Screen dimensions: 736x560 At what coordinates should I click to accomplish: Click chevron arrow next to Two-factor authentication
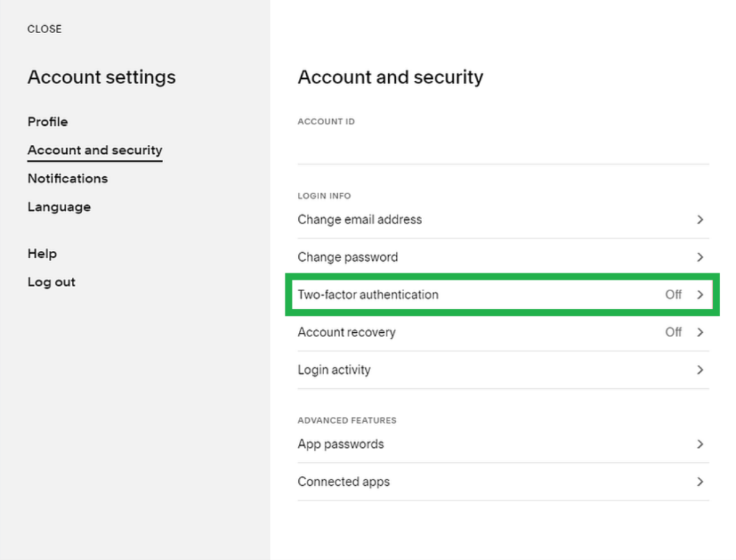coord(700,295)
